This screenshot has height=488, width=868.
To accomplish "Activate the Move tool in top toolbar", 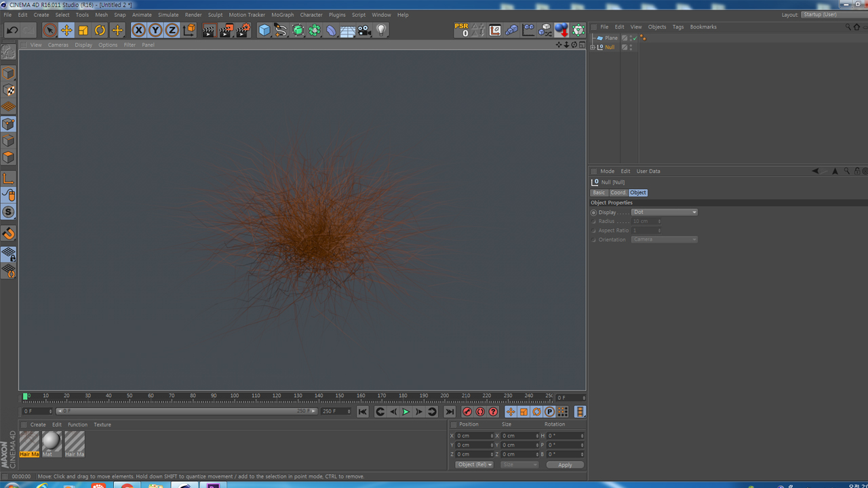I will [x=66, y=30].
